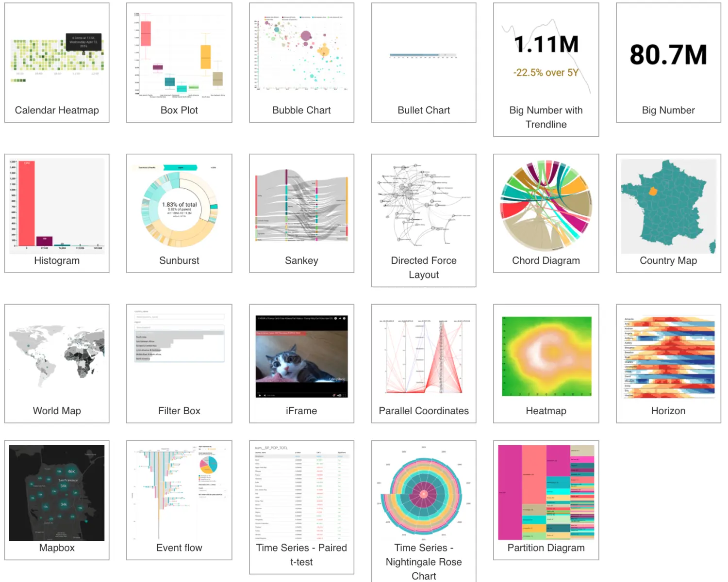
Task: Click the 'Event flow' caption
Action: click(x=179, y=548)
